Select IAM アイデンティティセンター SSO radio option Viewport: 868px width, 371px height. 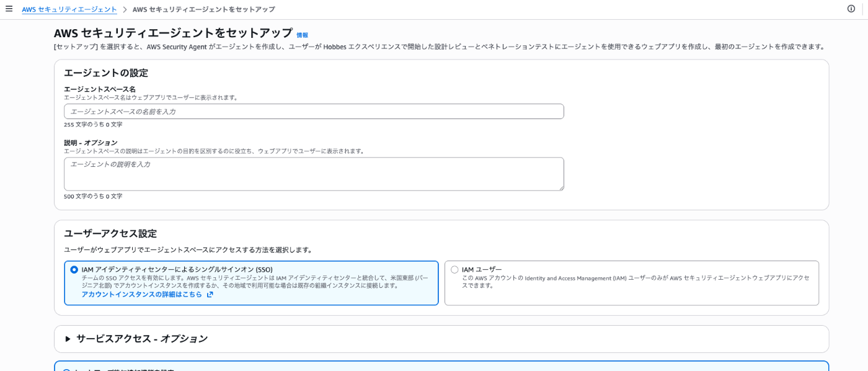point(74,270)
